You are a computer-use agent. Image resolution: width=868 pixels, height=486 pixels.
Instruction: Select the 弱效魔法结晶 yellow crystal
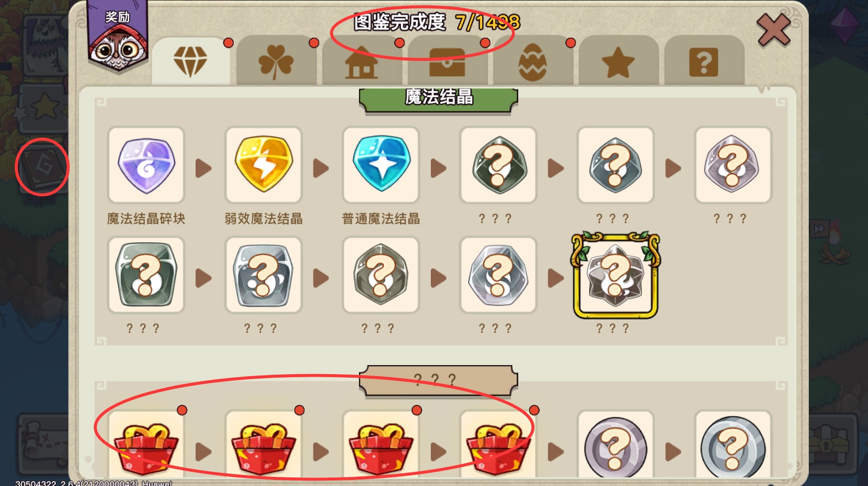[264, 165]
